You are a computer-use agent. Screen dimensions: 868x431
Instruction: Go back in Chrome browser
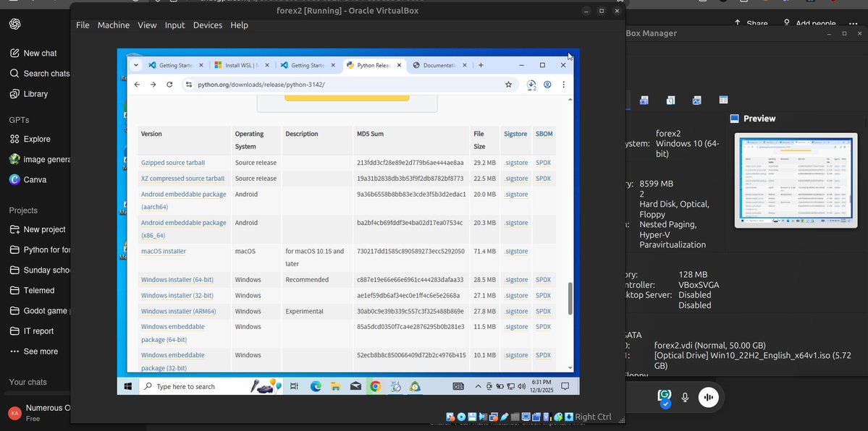pyautogui.click(x=138, y=85)
